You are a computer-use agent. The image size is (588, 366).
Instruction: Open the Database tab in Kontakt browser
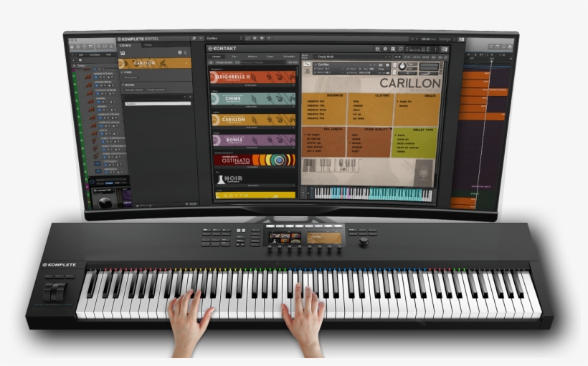(x=252, y=57)
